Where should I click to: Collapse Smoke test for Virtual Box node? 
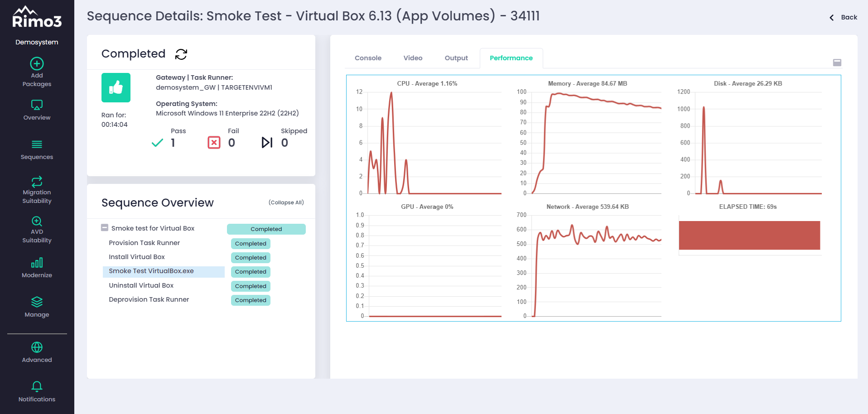(105, 228)
